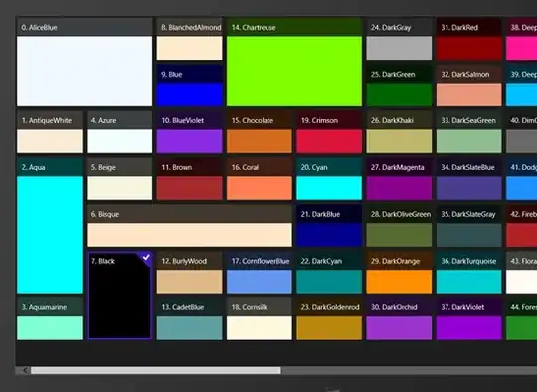The image size is (537, 392).
Task: Choose the DarkRed tile
Action: tap(468, 39)
